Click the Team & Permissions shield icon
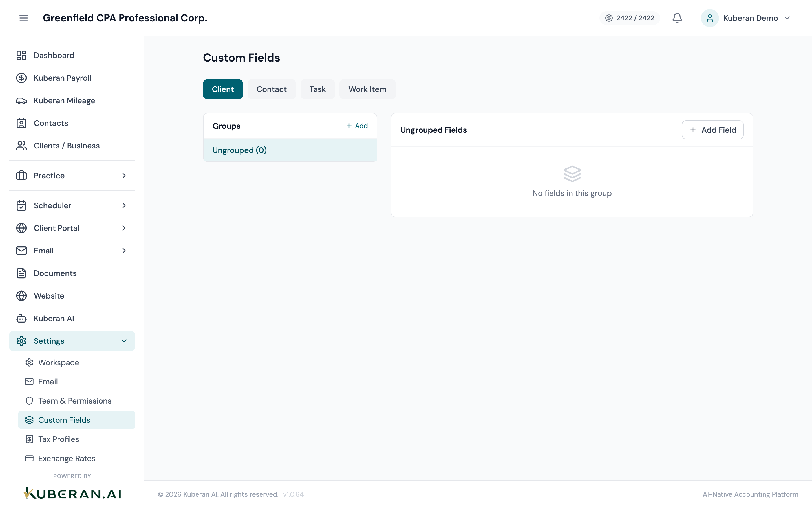Viewport: 812px width, 508px height. (29, 401)
